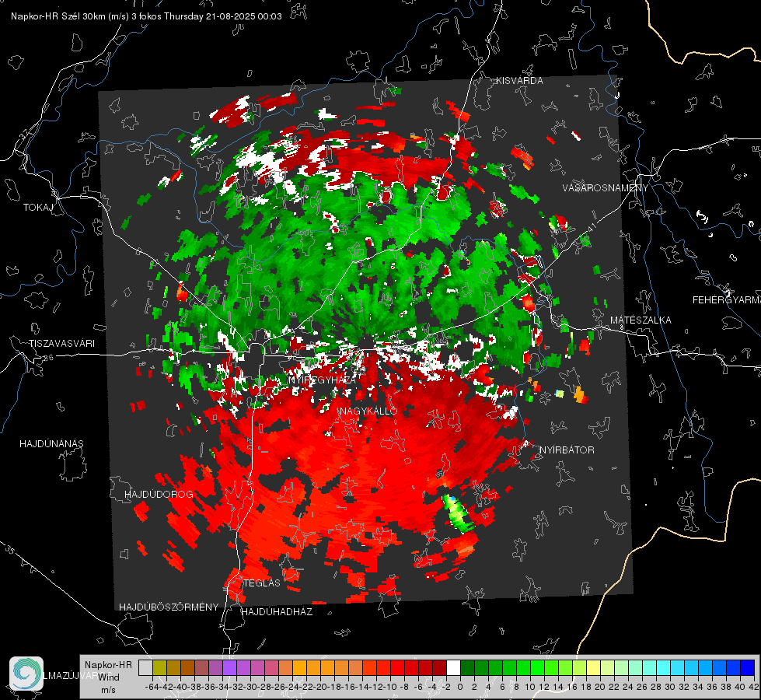Select the FEHÉRGYARMAT label at right edge

tap(726, 300)
